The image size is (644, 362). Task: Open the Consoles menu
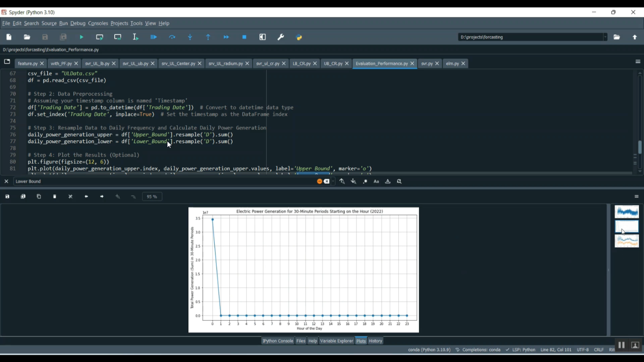98,24
